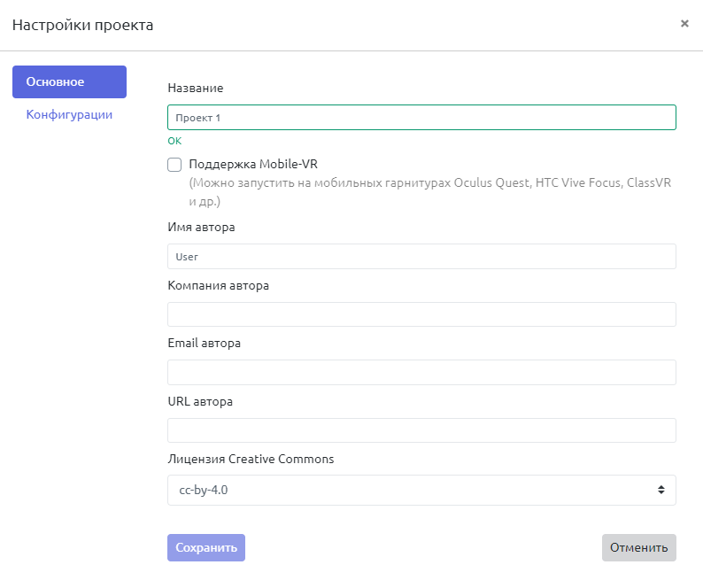Open the Конфигурации tab
Viewport: 703px width, 588px height.
(x=69, y=114)
